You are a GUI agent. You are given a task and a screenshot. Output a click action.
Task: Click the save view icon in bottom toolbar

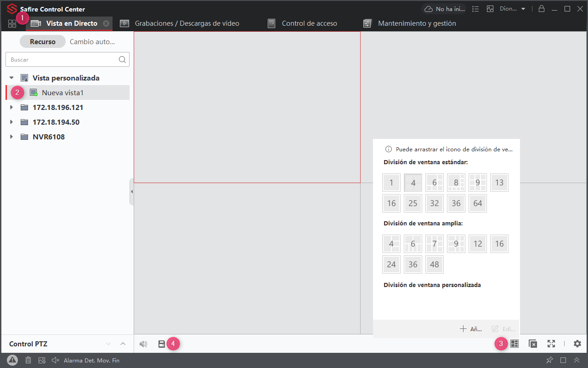tap(162, 344)
